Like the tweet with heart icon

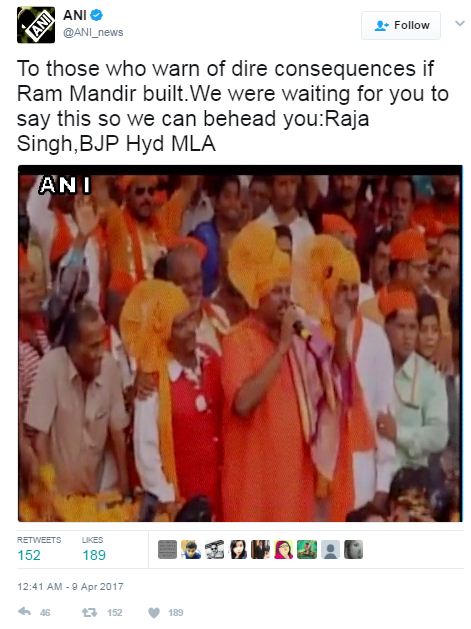[154, 613]
